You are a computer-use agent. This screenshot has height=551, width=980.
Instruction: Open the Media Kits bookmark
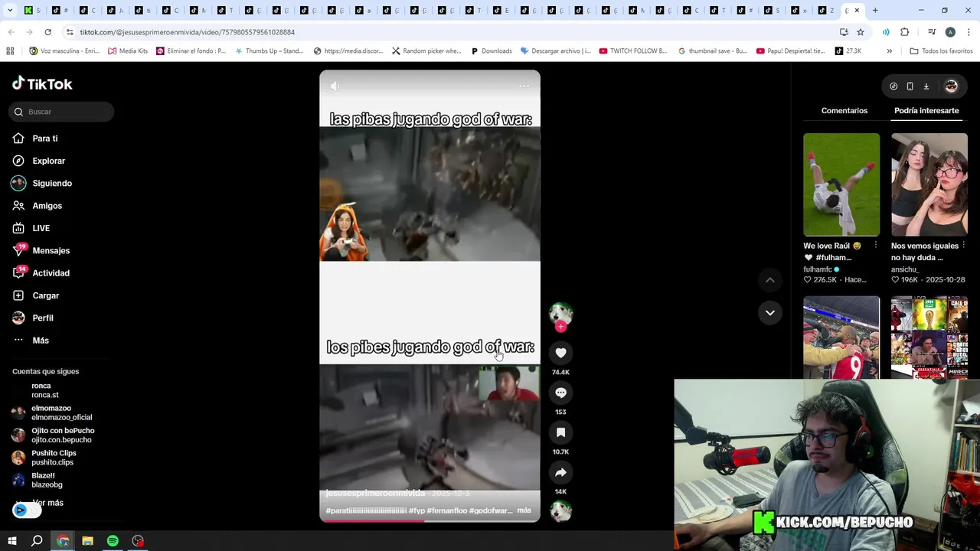point(128,51)
